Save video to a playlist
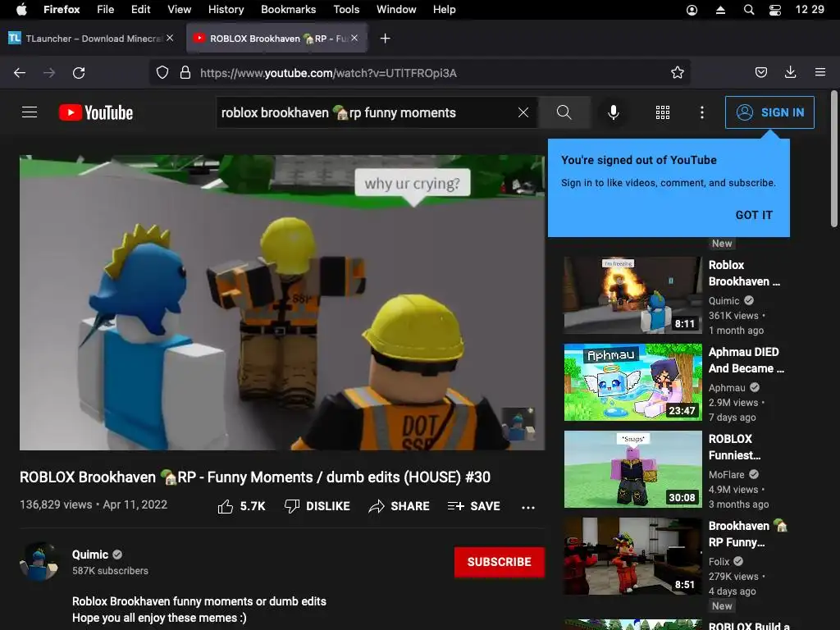This screenshot has height=630, width=840. click(x=473, y=506)
